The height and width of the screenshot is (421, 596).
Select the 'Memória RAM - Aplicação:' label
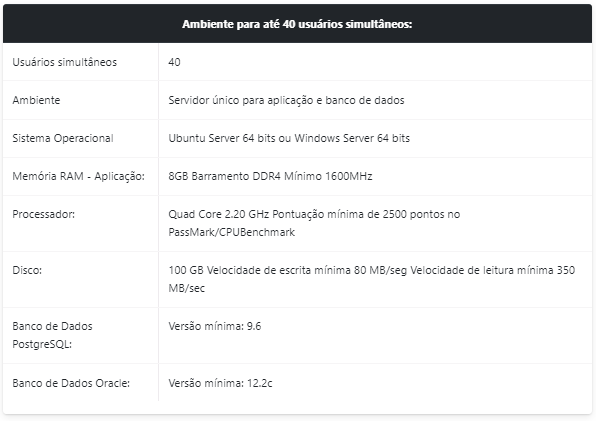tap(78, 176)
